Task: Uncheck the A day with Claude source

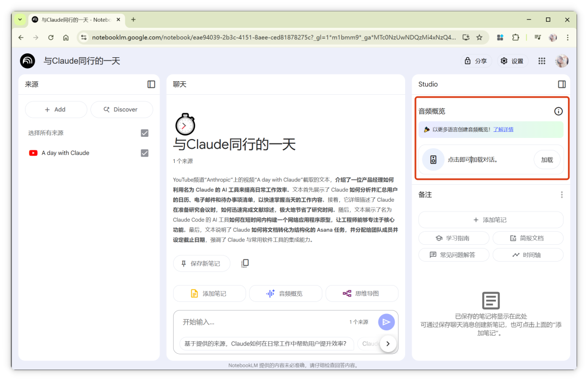Action: [x=144, y=153]
